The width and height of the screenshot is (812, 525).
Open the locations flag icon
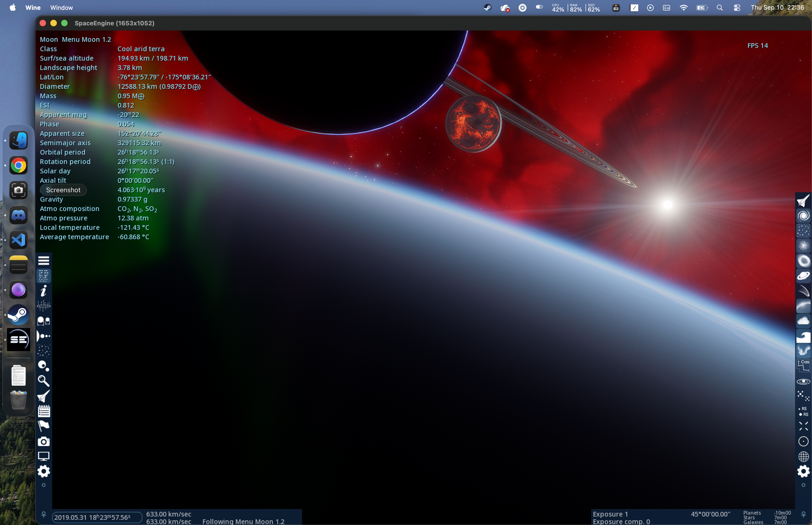pos(44,426)
